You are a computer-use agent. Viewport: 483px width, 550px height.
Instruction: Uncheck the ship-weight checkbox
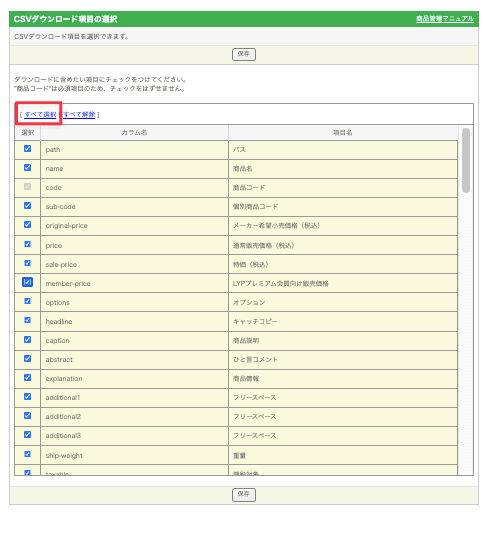point(27,454)
